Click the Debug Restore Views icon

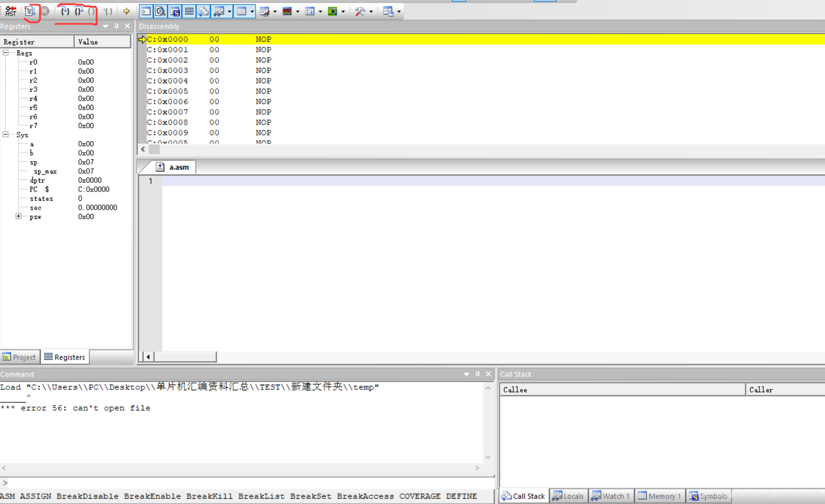[388, 11]
